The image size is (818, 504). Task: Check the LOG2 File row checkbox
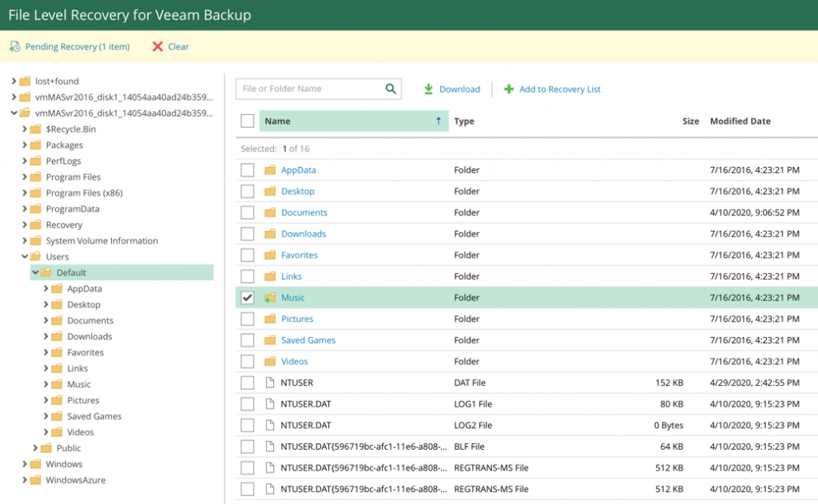click(248, 425)
